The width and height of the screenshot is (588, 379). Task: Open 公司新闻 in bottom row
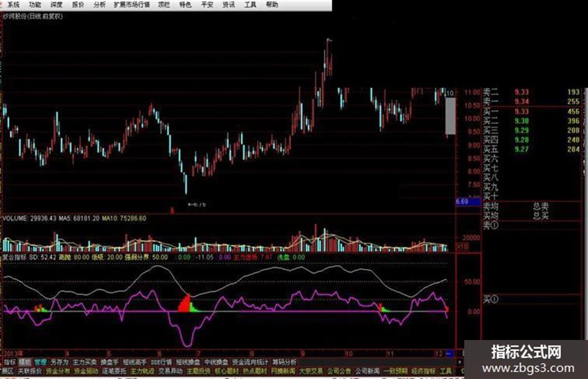click(367, 371)
